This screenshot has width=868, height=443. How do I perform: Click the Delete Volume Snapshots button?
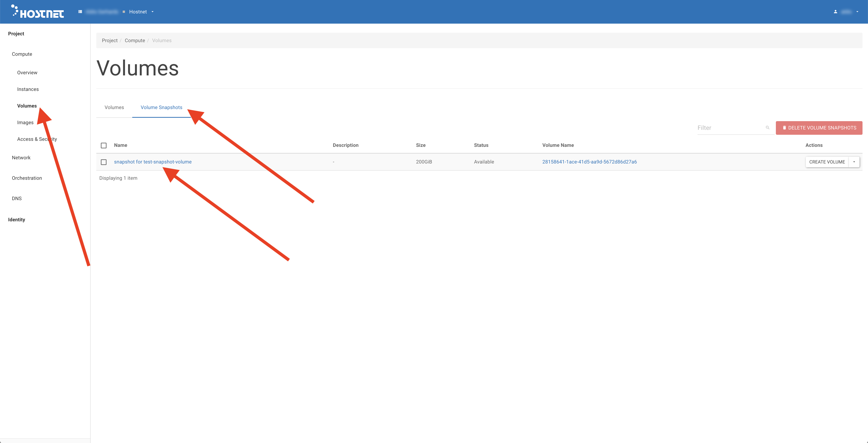(x=819, y=128)
